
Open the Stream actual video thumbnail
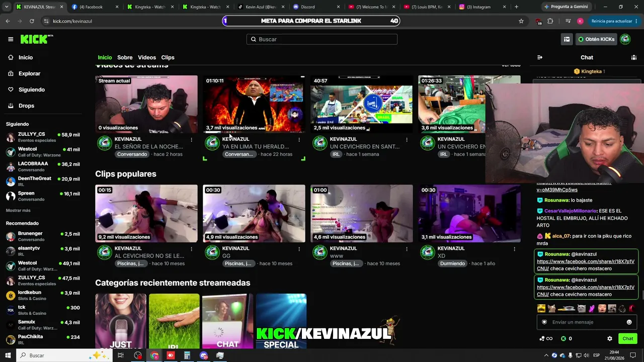pos(146,104)
